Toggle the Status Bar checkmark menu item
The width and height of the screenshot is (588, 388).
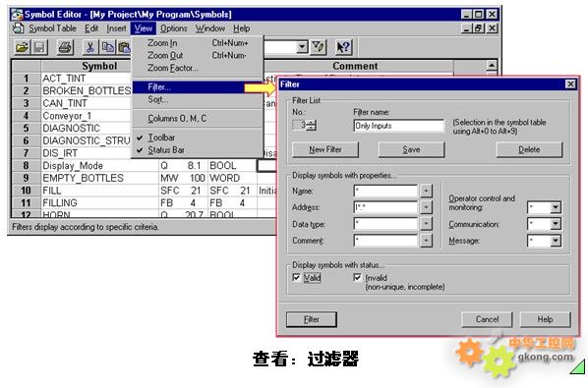(198, 150)
